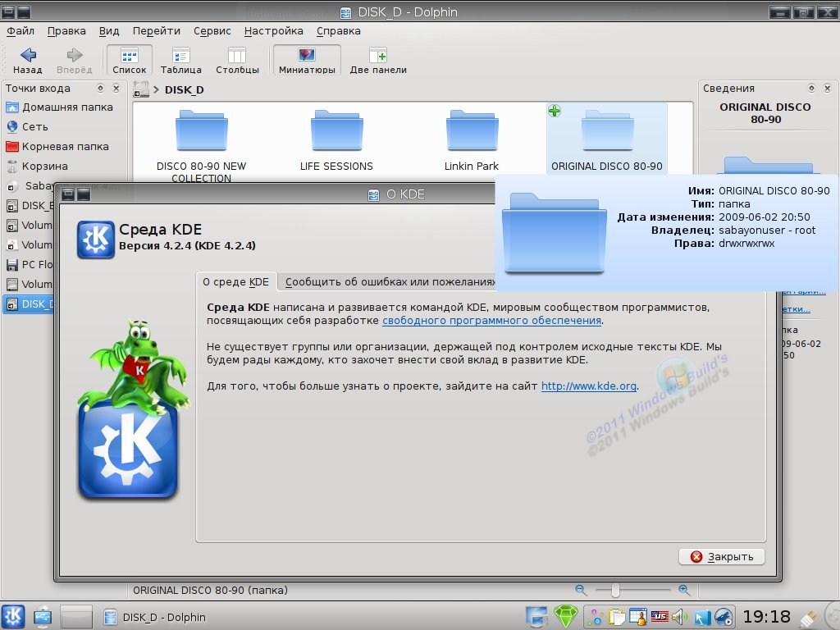The height and width of the screenshot is (630, 840).
Task: Click DISK_D in the breadcrumb bar
Action: [185, 90]
